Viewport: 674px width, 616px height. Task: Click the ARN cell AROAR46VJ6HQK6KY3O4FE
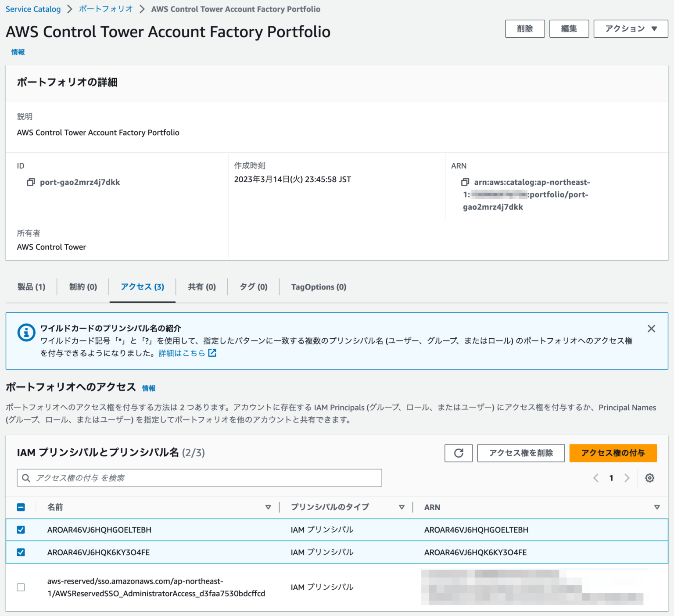[x=475, y=552]
